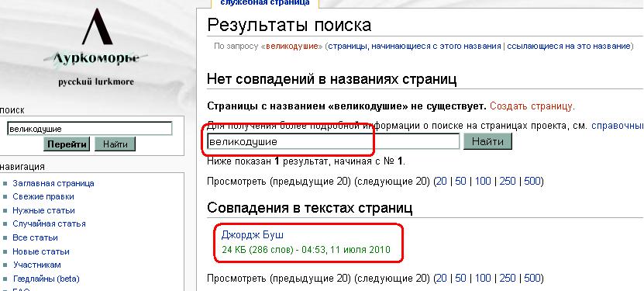Viewport: 644px width, 291px height.
Task: Click the 24 КБ (286 слов) result info
Action: (305, 250)
